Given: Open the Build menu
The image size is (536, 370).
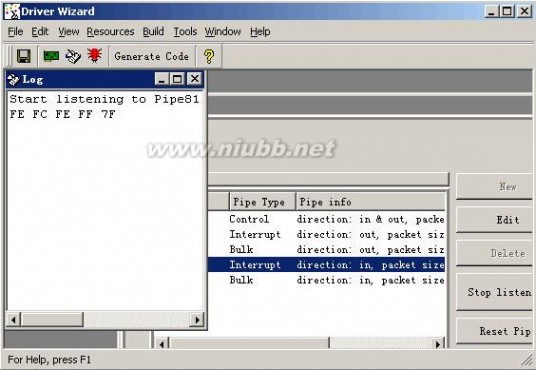Looking at the screenshot, I should pos(153,32).
